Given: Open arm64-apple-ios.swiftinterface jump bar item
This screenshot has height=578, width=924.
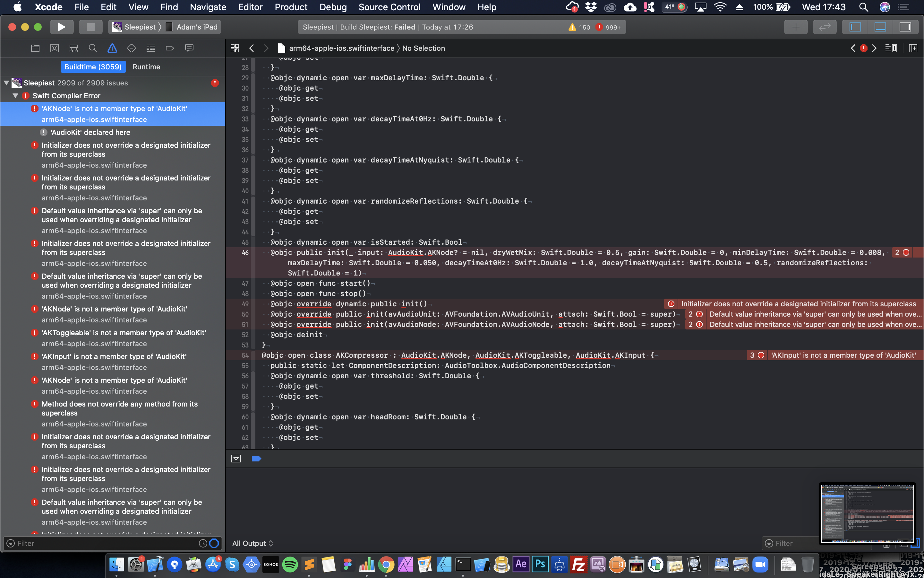Looking at the screenshot, I should (336, 48).
